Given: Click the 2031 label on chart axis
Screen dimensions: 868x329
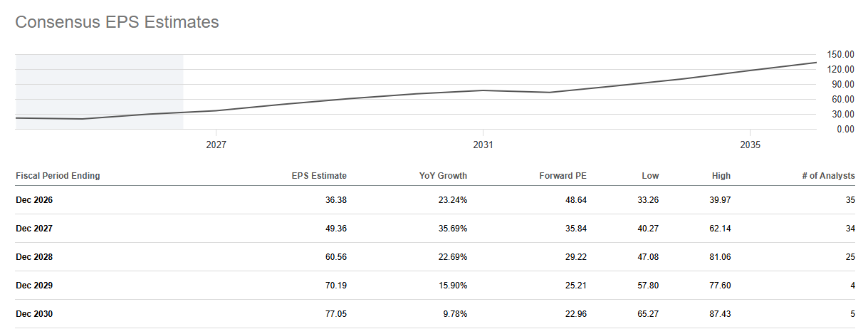Looking at the screenshot, I should click(483, 145).
